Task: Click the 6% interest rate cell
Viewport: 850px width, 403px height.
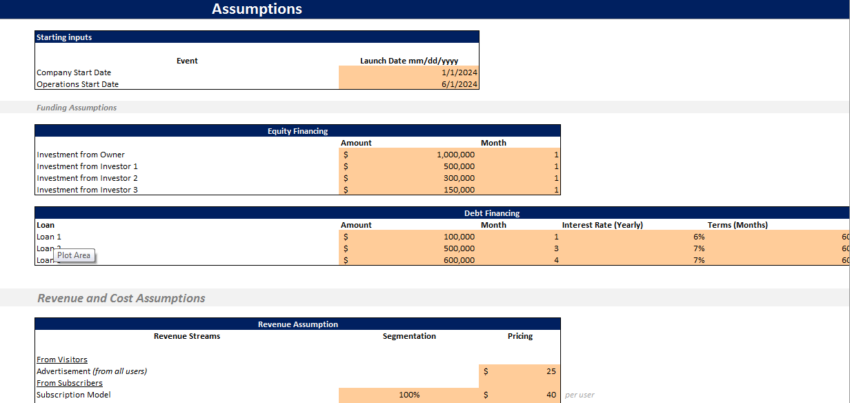Action: (x=633, y=237)
